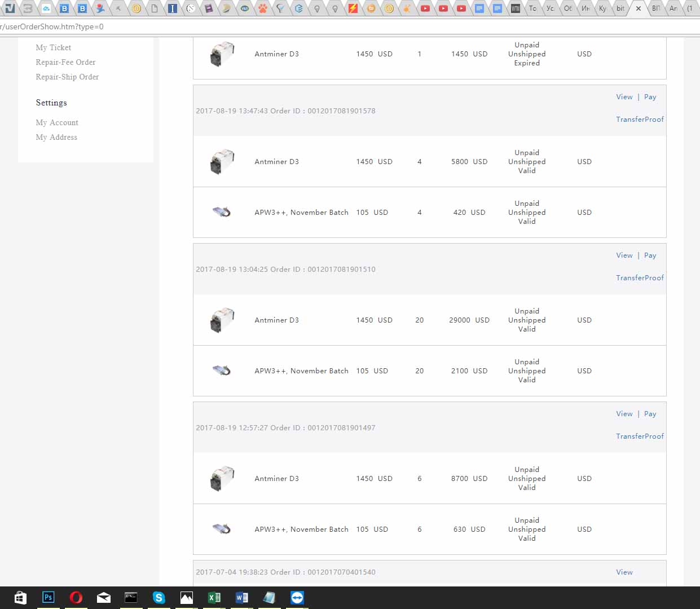Open the Windows Store taskbar icon
Viewport: 700px width, 609px height.
point(20,597)
